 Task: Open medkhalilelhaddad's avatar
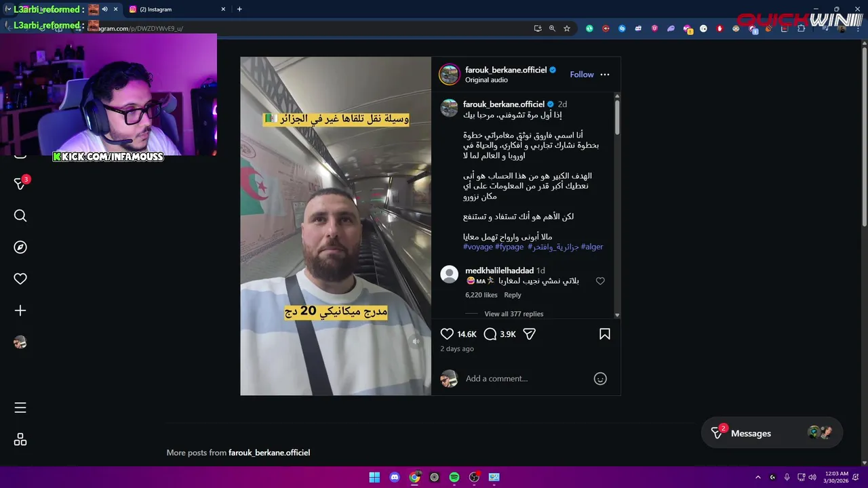[x=449, y=274]
